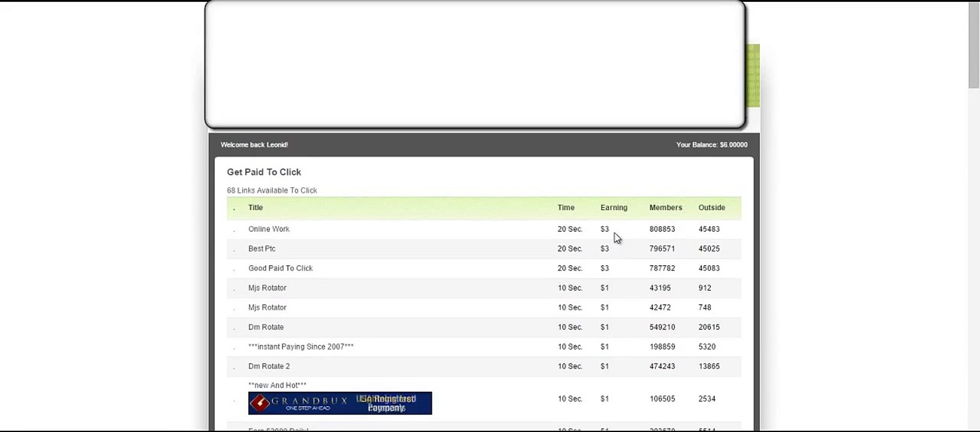Click the Outside column header
Screen dimensions: 980x432
[712, 208]
